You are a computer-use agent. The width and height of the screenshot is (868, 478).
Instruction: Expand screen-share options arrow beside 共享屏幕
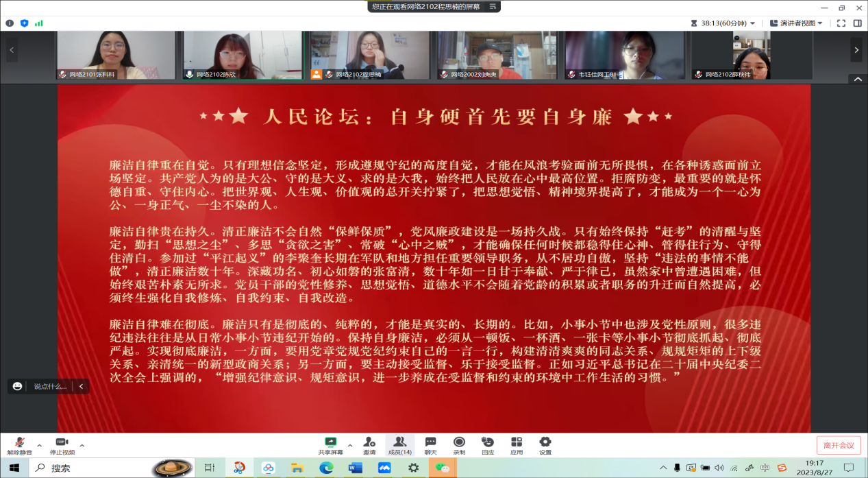coord(350,445)
